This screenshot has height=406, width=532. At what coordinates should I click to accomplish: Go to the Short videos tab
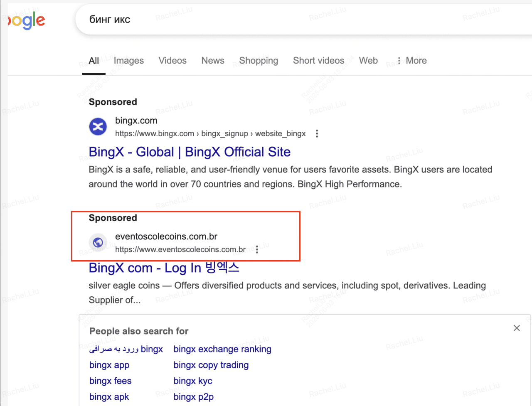pyautogui.click(x=318, y=61)
